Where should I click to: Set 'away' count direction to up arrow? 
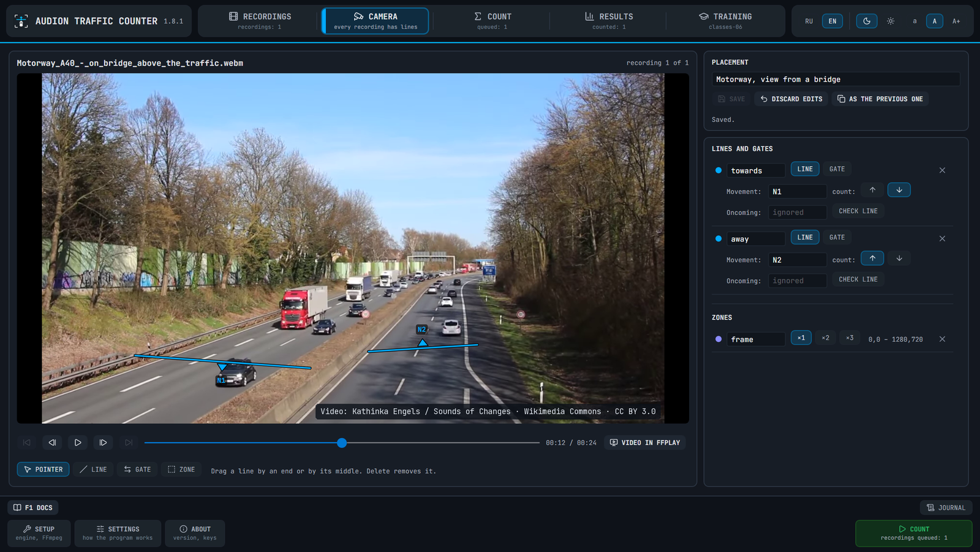point(872,259)
